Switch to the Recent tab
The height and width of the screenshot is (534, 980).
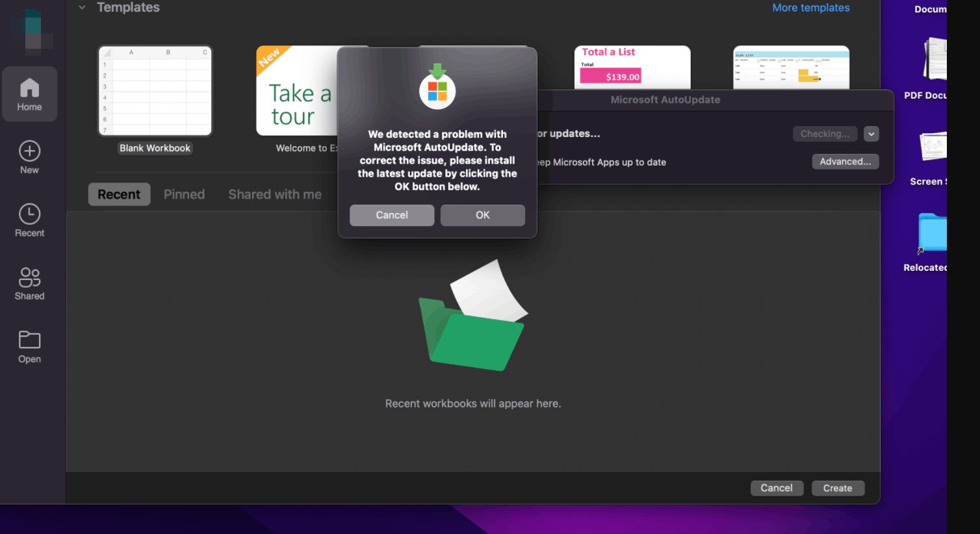coord(119,194)
